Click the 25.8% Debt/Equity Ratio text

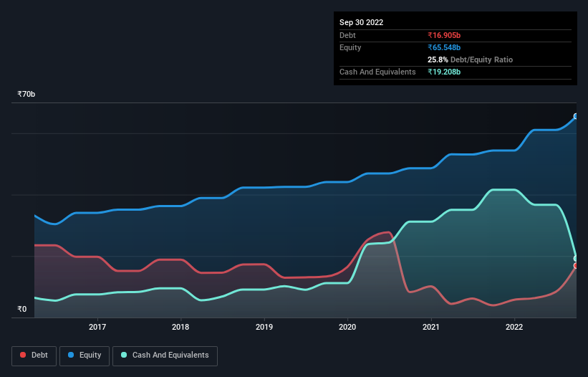[471, 59]
